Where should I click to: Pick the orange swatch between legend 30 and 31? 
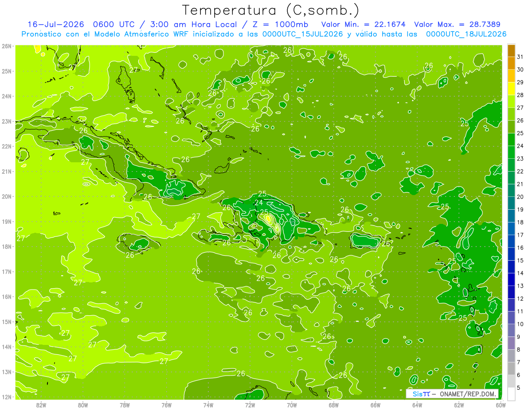[x=511, y=63]
